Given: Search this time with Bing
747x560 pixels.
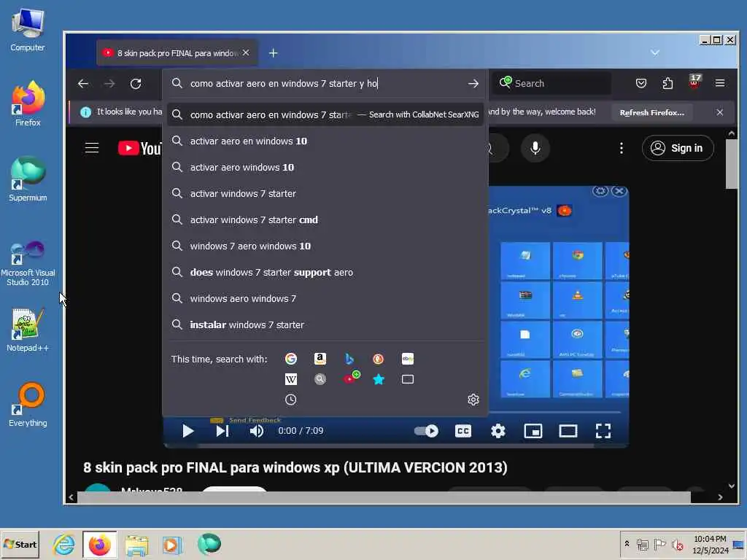Looking at the screenshot, I should click(349, 359).
